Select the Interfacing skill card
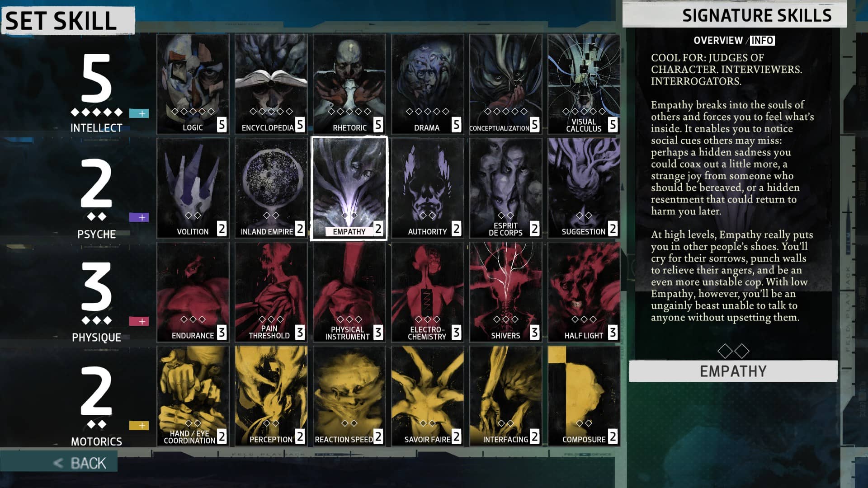868x488 pixels. [505, 396]
